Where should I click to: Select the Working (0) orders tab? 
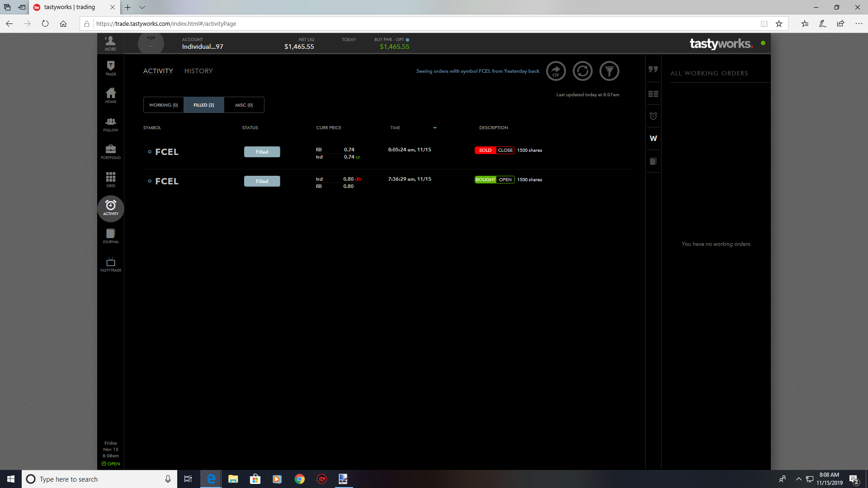pos(164,105)
